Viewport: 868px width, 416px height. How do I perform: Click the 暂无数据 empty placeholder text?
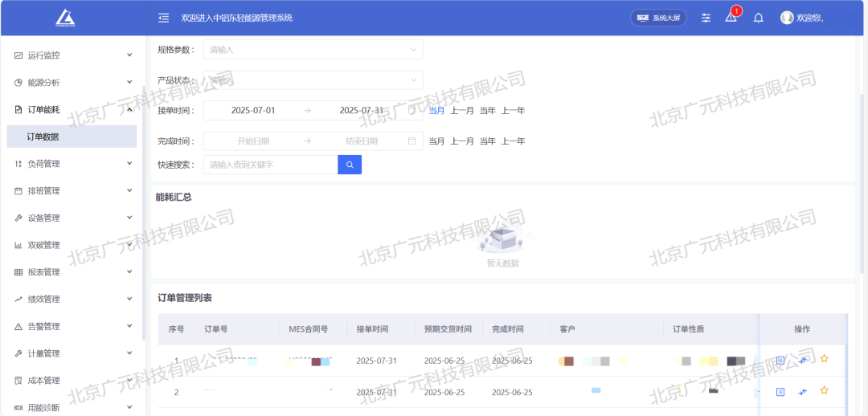click(503, 263)
